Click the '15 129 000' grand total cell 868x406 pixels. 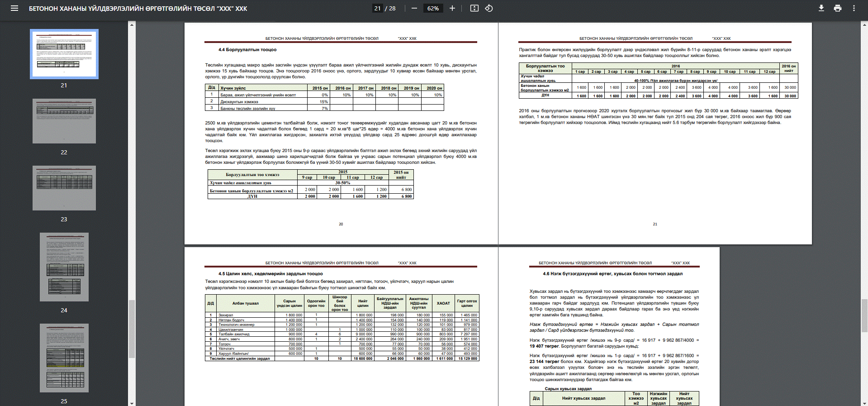[467, 358]
